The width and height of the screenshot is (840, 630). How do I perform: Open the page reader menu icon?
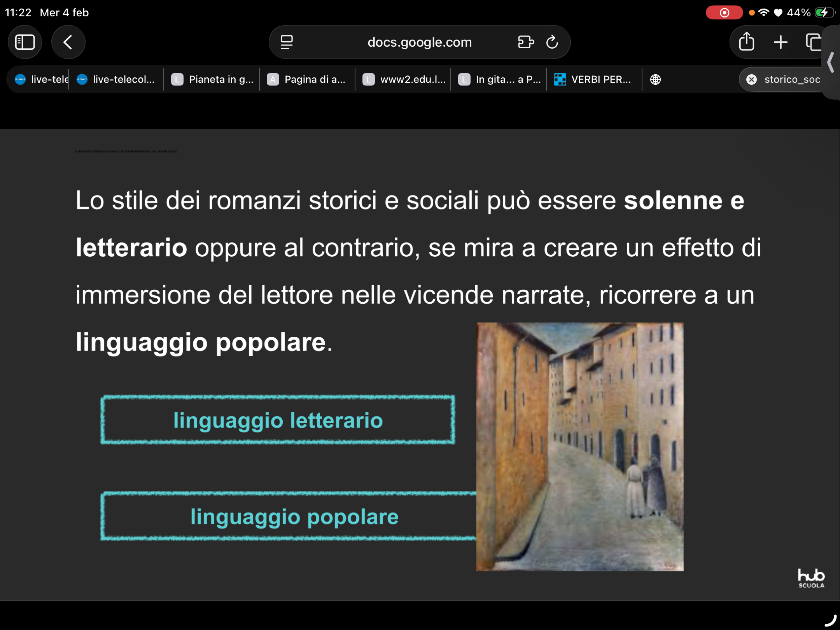pos(287,42)
